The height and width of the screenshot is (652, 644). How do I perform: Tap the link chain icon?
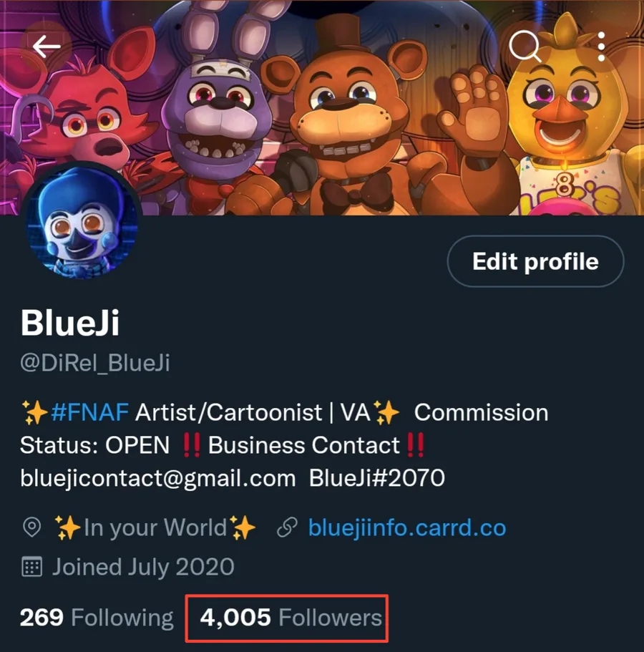(287, 527)
